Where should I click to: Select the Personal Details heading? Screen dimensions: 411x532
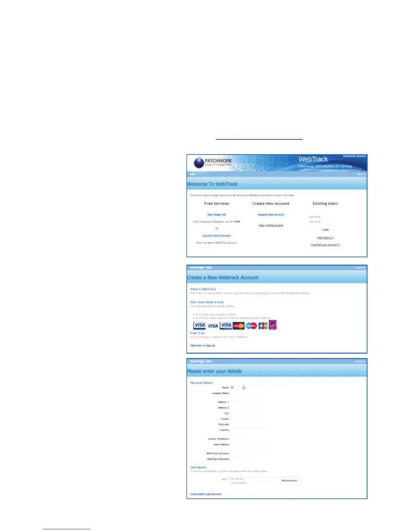[x=201, y=383]
